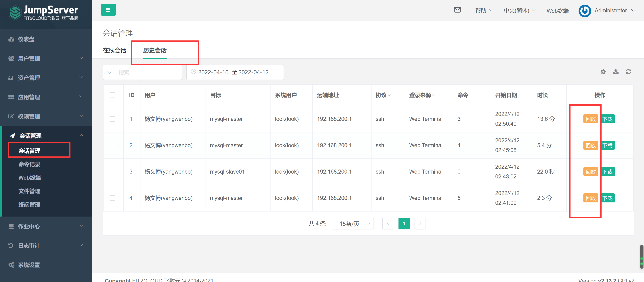Open 会话管理 submenu item
Viewport: 644px width, 282px height.
pos(29,151)
